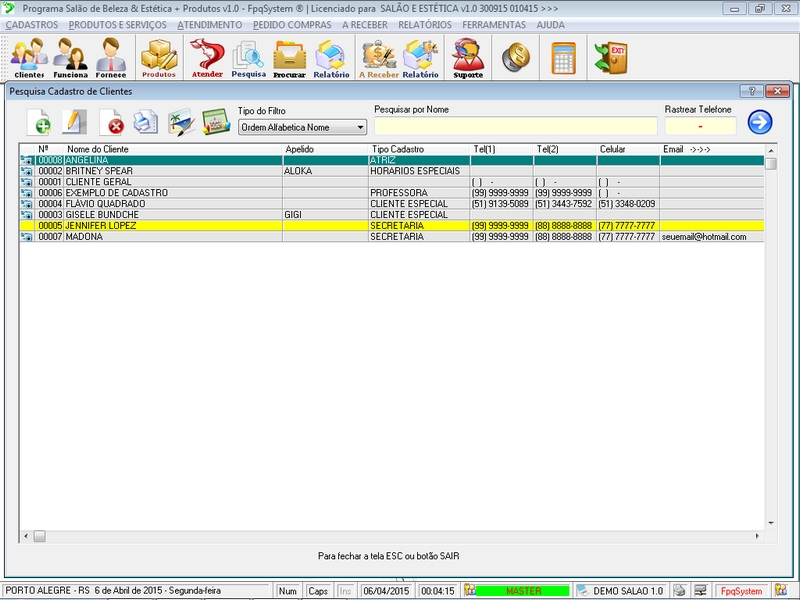The image size is (800, 600).
Task: Open the A Receber icon
Action: coord(379,57)
